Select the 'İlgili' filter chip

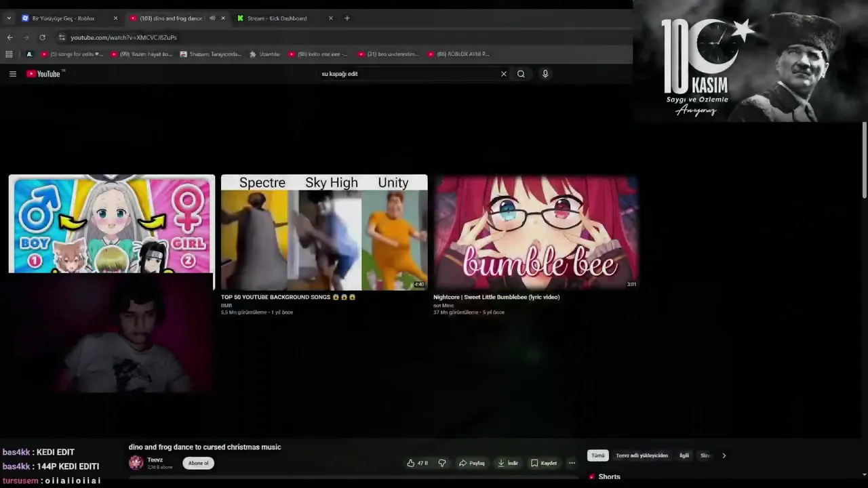pyautogui.click(x=684, y=455)
